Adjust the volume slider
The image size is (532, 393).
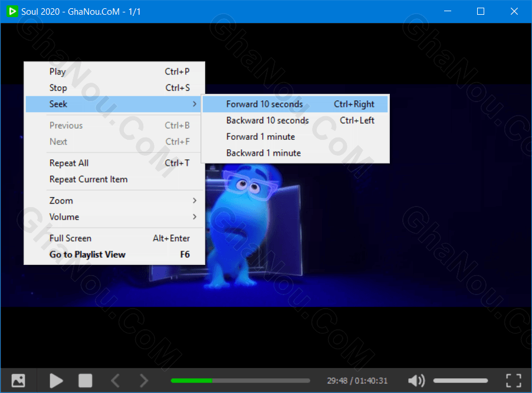[461, 381]
